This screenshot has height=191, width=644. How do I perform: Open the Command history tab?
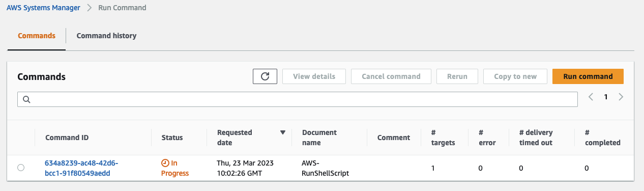(106, 36)
